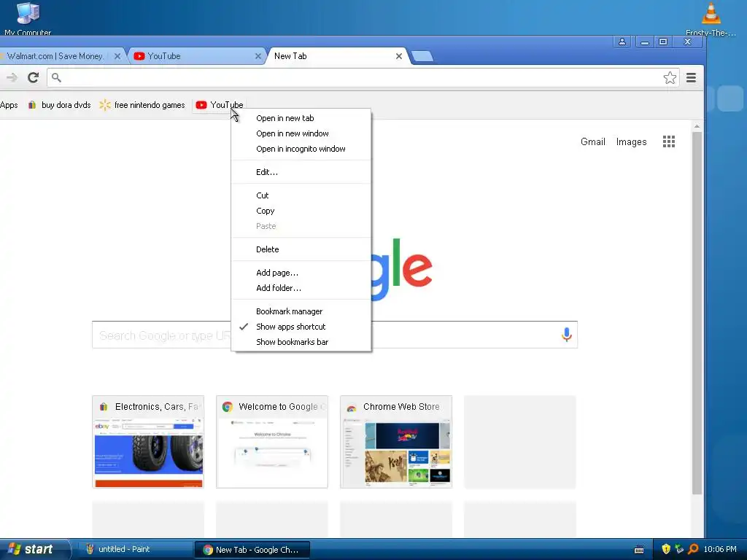Select Delete from the context menu
The image size is (747, 560).
click(301, 249)
